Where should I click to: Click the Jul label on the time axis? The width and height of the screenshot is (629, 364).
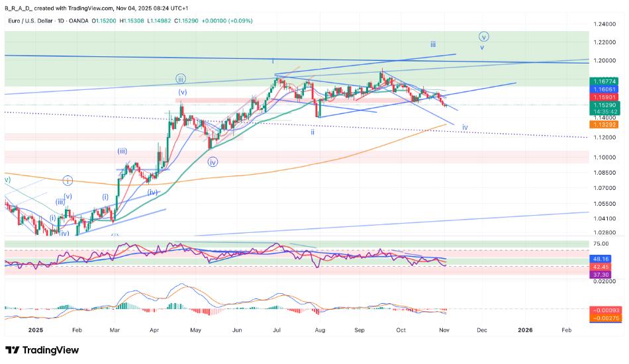277,329
